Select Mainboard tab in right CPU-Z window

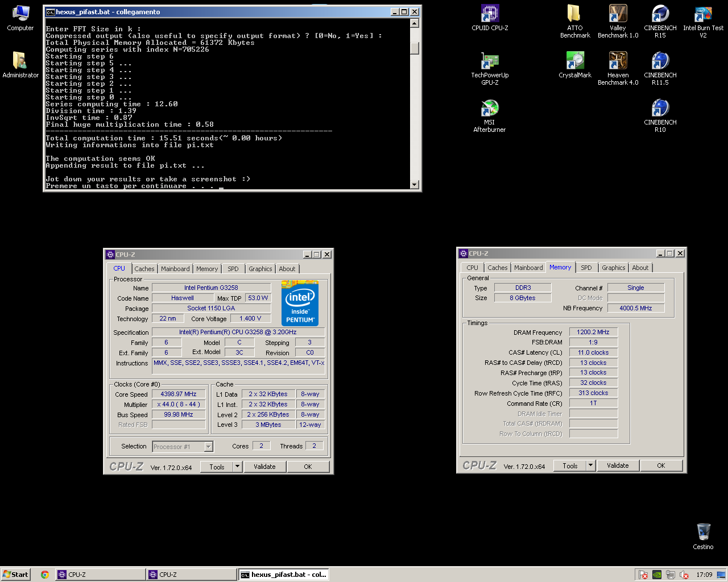tap(528, 268)
